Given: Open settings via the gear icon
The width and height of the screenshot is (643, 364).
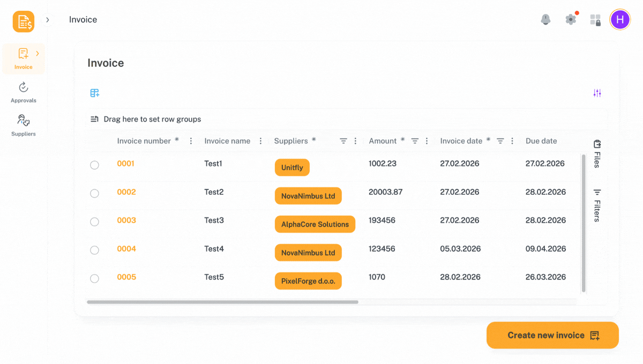Looking at the screenshot, I should point(571,20).
